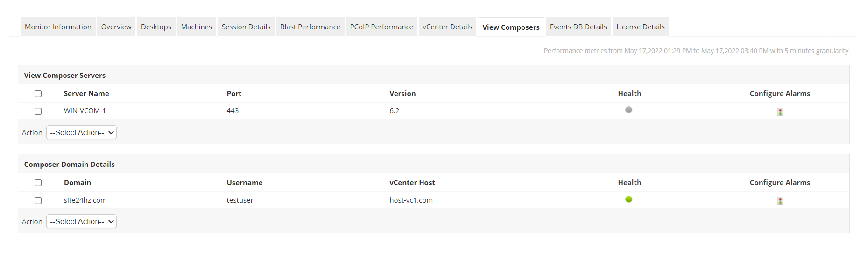Open the Events DB Details tab

[578, 27]
